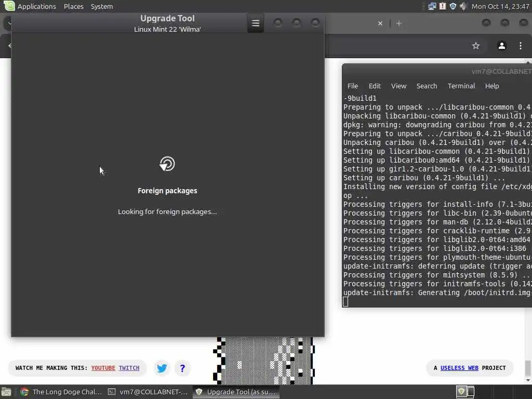Click the question mark help icon
This screenshot has width=532, height=399.
click(x=182, y=368)
